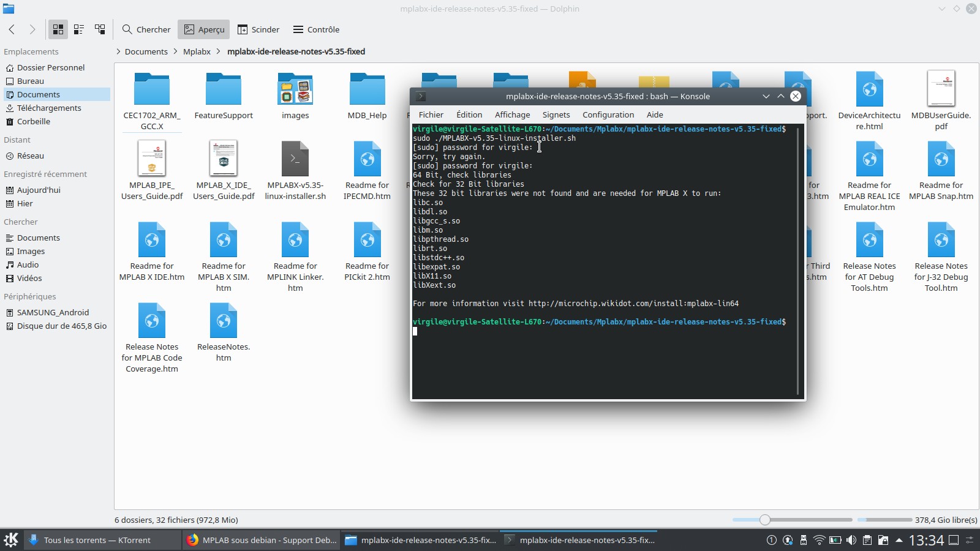980x551 pixels.
Task: Select MPLAB_IPE_Users_Guide.pdf file icon
Action: click(x=152, y=158)
